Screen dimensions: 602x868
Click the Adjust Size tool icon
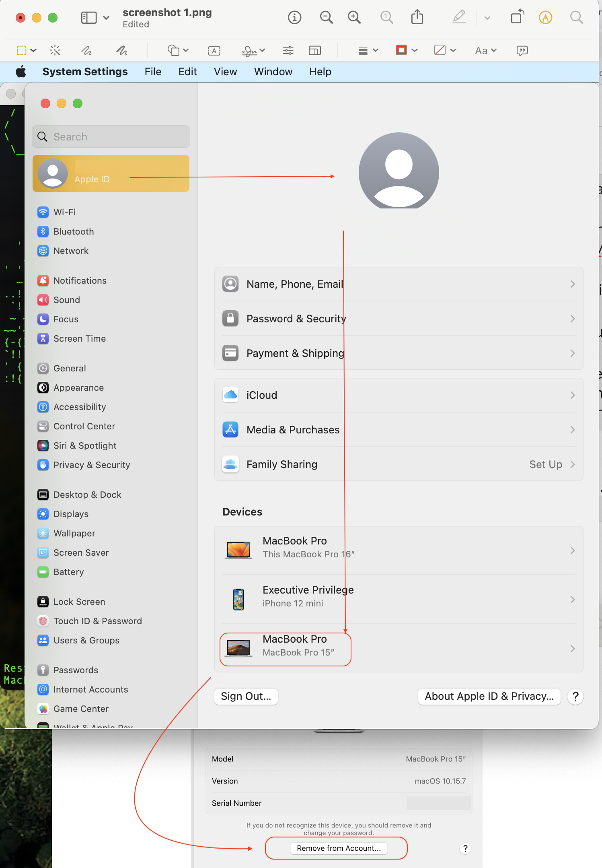click(x=314, y=50)
